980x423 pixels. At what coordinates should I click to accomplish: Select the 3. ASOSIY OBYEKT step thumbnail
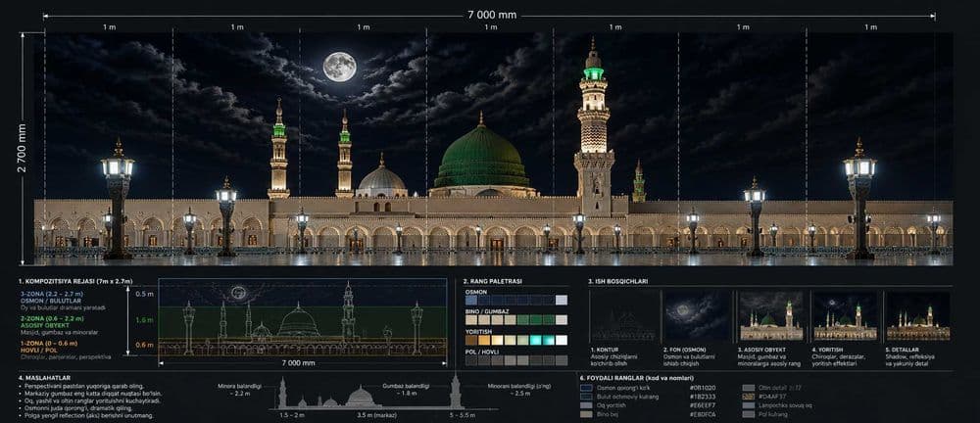coord(770,315)
